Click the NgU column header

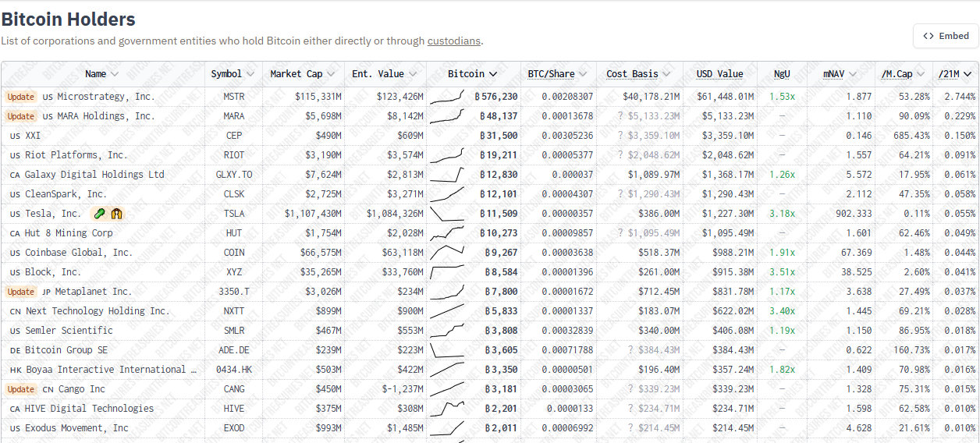coord(782,74)
